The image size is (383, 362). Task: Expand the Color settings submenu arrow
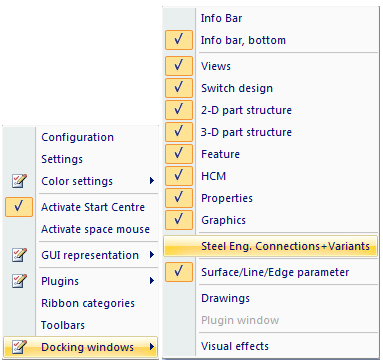(152, 181)
